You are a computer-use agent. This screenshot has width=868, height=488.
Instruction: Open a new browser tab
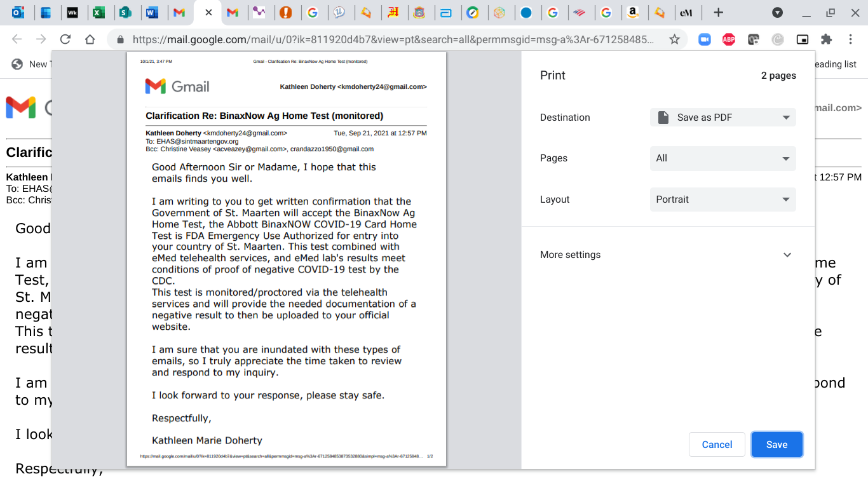click(718, 12)
